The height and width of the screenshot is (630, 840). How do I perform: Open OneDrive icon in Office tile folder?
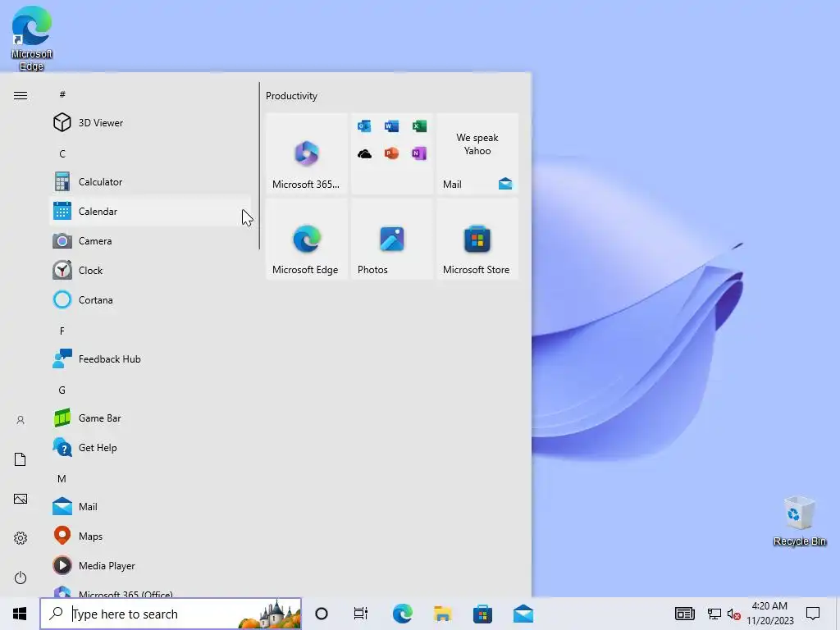[364, 153]
